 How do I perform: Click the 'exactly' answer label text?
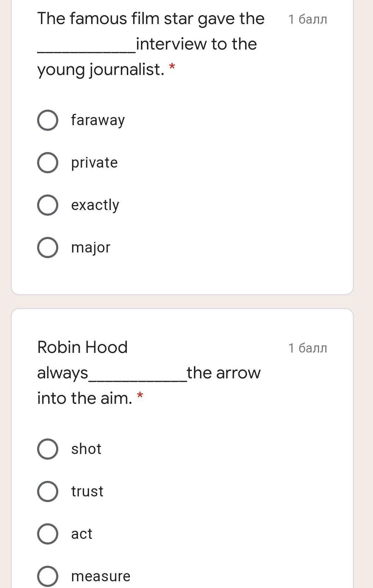pyautogui.click(x=95, y=205)
